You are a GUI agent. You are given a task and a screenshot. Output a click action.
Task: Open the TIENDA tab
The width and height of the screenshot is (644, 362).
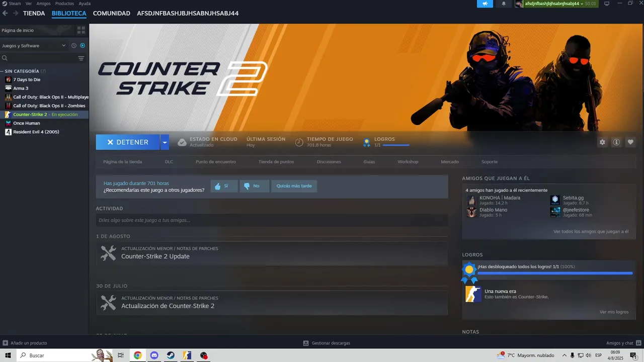click(34, 14)
